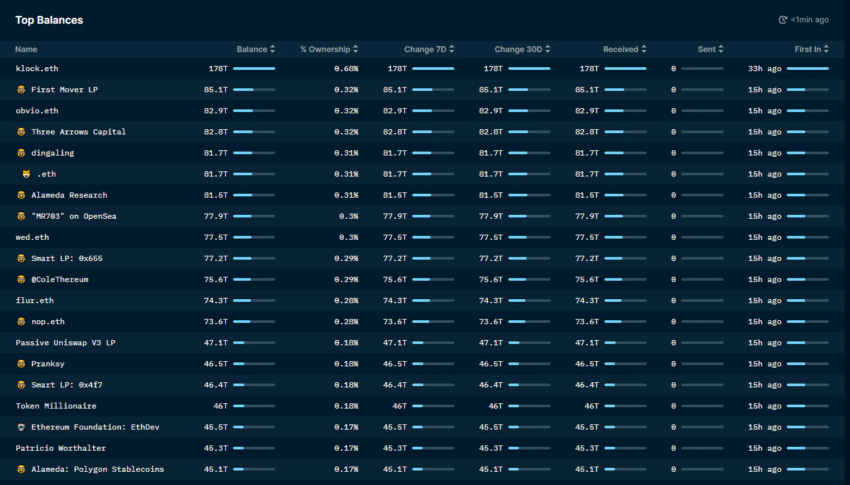Click the refresh clock icon near '<1min ago'
The width and height of the screenshot is (850, 485).
tap(782, 20)
